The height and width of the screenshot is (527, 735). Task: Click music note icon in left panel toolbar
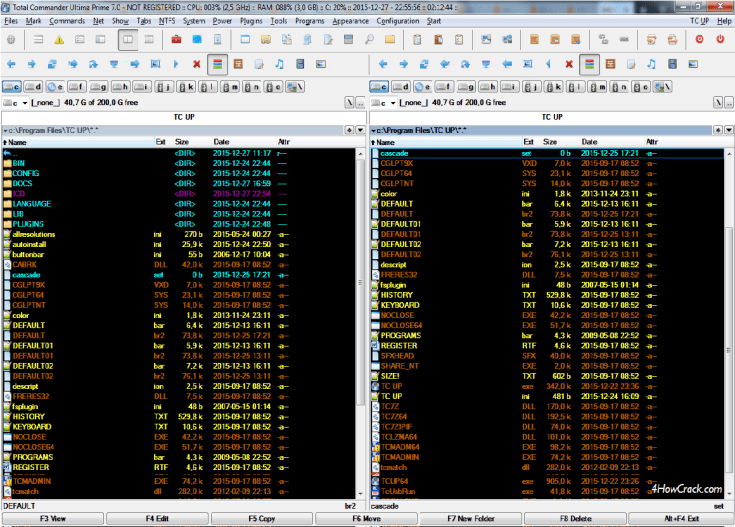coord(279,64)
